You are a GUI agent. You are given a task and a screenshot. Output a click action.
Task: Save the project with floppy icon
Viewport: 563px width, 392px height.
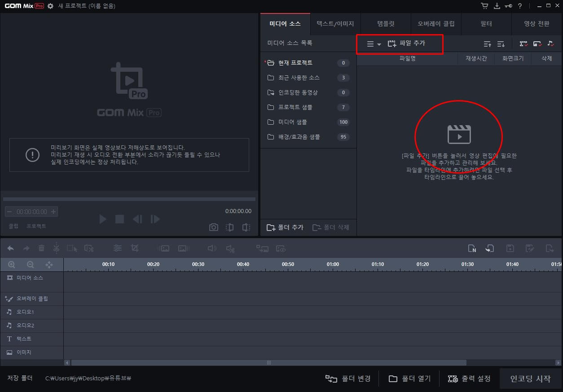510,248
